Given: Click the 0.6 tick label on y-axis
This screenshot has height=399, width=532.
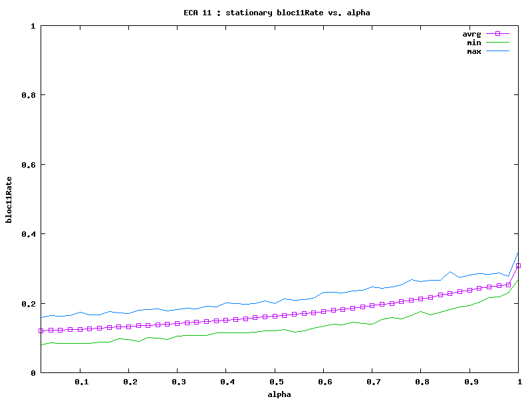Looking at the screenshot, I should pyautogui.click(x=29, y=165).
